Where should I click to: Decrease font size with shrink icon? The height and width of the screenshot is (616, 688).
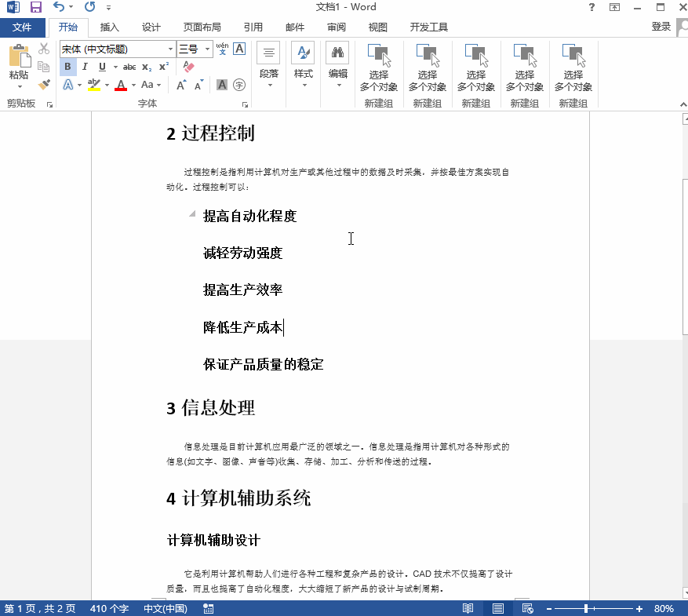coord(198,85)
